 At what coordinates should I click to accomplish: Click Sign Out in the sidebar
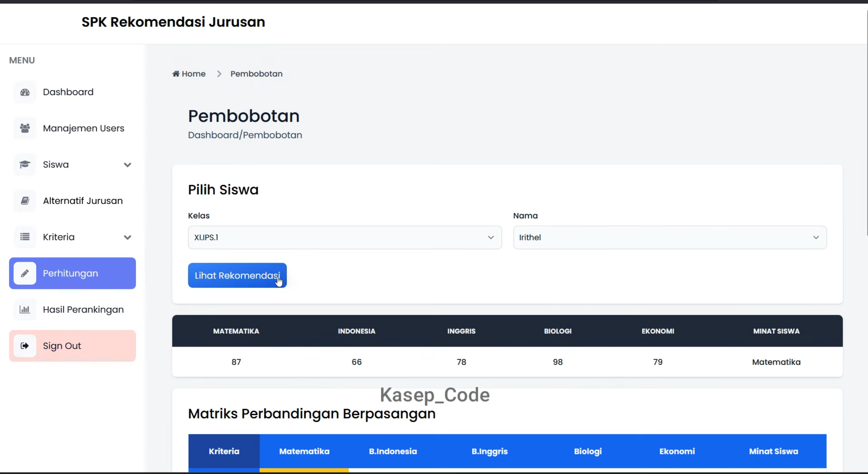tap(72, 346)
